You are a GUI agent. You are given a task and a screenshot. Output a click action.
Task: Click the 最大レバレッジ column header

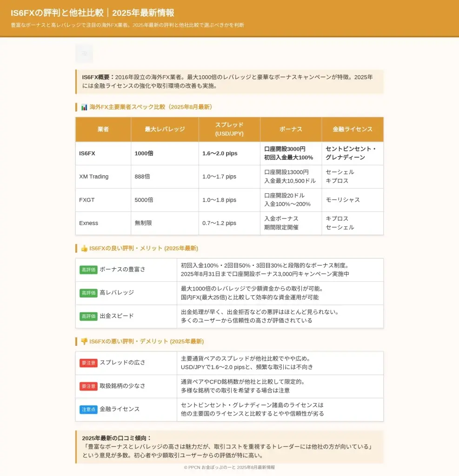tap(165, 129)
